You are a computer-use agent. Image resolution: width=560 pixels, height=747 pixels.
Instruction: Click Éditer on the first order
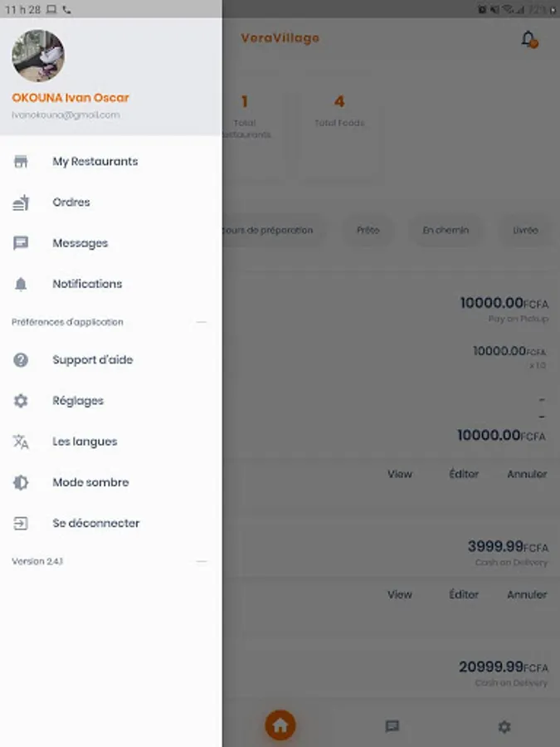tap(464, 474)
